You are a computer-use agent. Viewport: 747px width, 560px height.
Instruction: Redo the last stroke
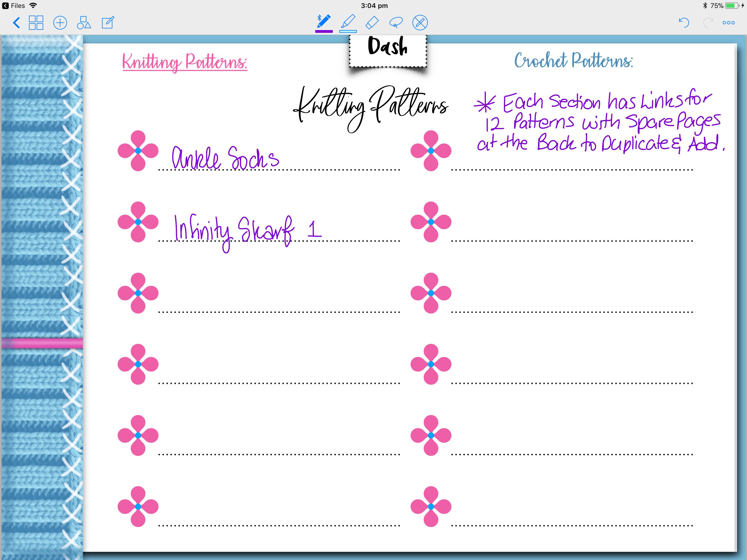pos(707,22)
